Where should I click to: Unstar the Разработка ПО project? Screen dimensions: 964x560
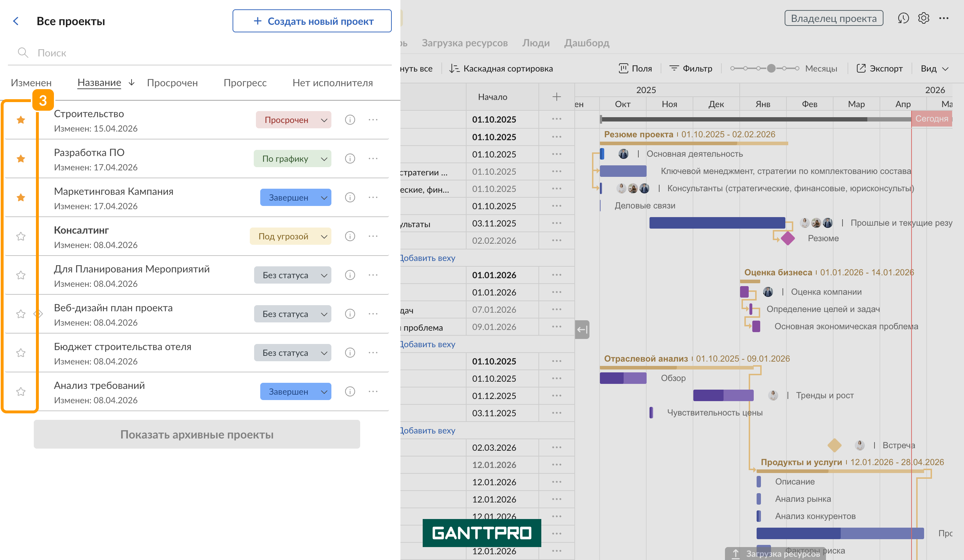click(21, 159)
